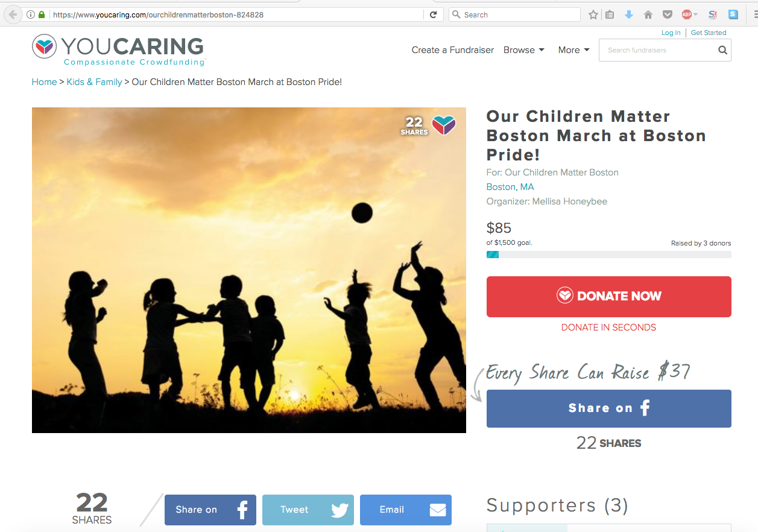Open the Pocket icon in toolbar
The height and width of the screenshot is (532, 758).
668,14
